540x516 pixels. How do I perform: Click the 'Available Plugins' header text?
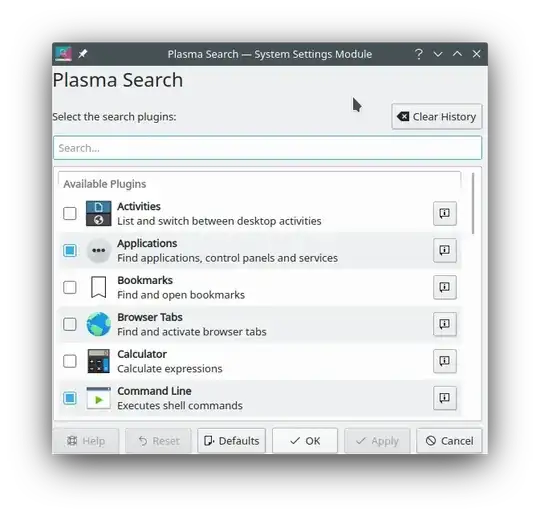point(105,184)
